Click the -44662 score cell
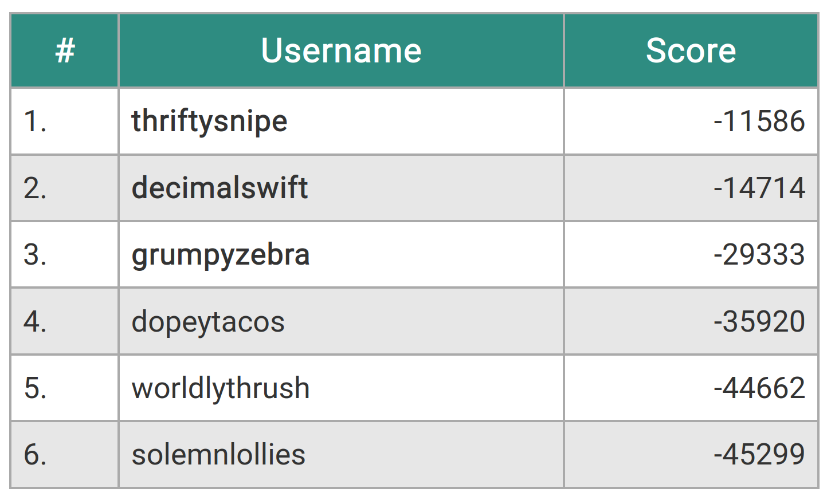 tap(759, 388)
